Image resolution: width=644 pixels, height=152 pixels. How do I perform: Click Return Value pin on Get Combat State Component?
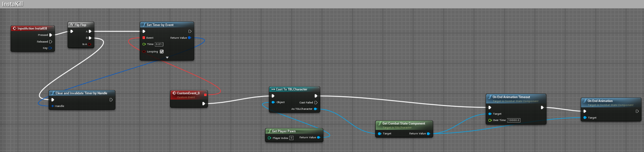[x=428, y=133]
